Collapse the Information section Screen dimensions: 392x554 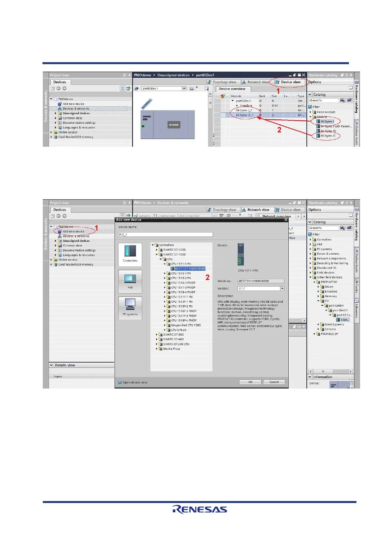point(310,377)
